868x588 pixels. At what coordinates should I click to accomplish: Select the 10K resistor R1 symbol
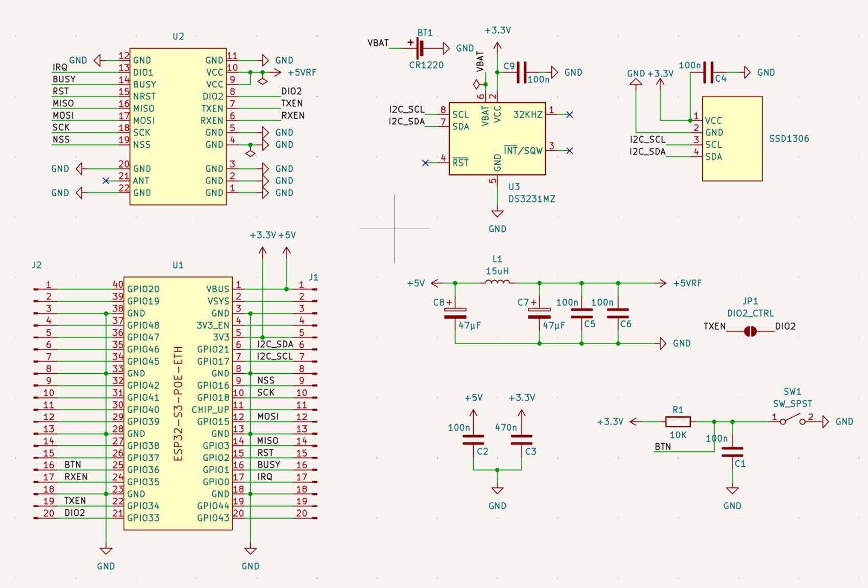678,421
